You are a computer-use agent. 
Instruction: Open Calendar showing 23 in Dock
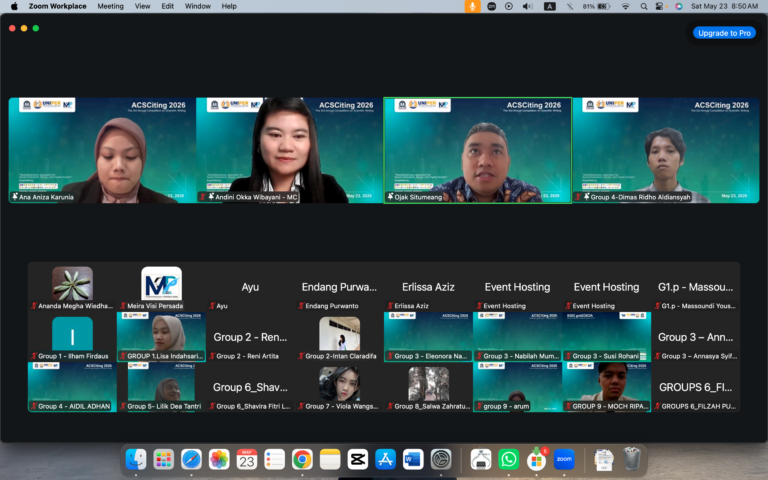tap(246, 459)
